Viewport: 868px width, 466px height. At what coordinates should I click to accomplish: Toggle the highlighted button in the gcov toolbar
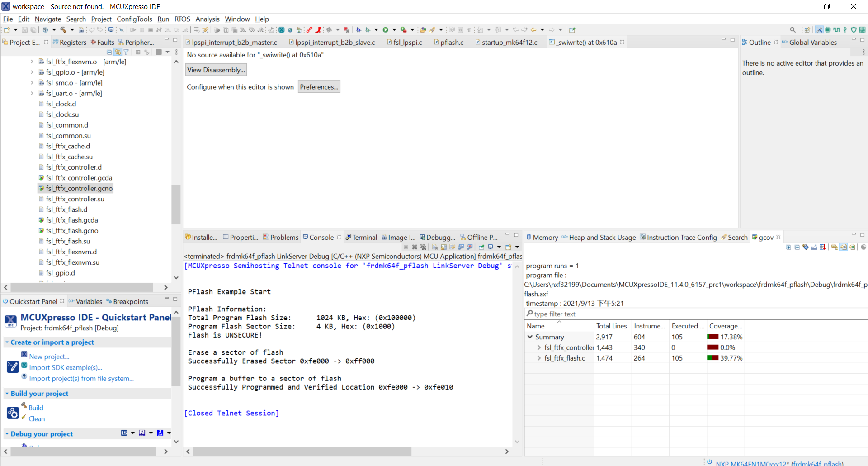844,247
